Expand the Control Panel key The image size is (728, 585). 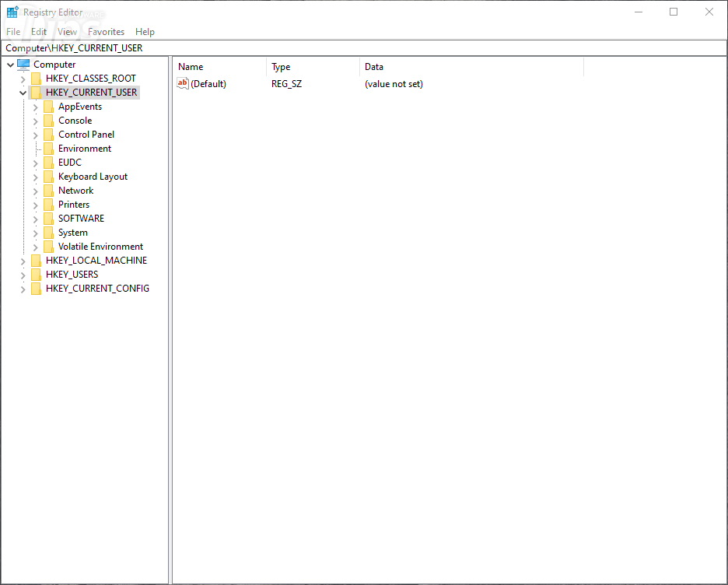[x=35, y=135]
